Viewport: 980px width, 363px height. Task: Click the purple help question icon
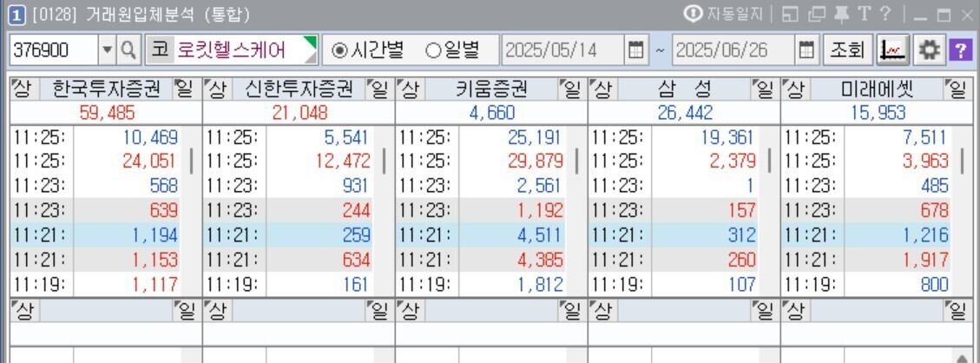click(959, 50)
